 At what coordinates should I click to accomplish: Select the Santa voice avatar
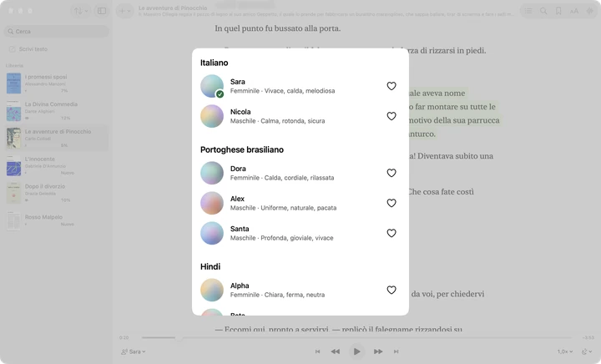click(x=212, y=233)
